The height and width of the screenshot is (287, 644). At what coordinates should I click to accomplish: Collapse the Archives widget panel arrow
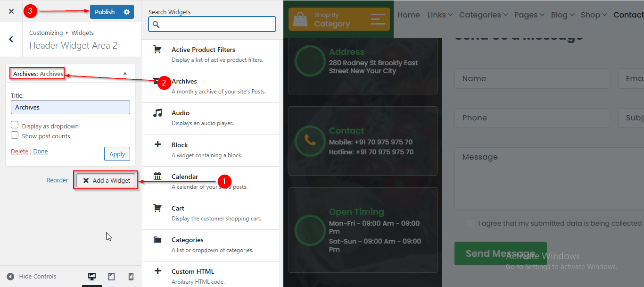[x=125, y=73]
